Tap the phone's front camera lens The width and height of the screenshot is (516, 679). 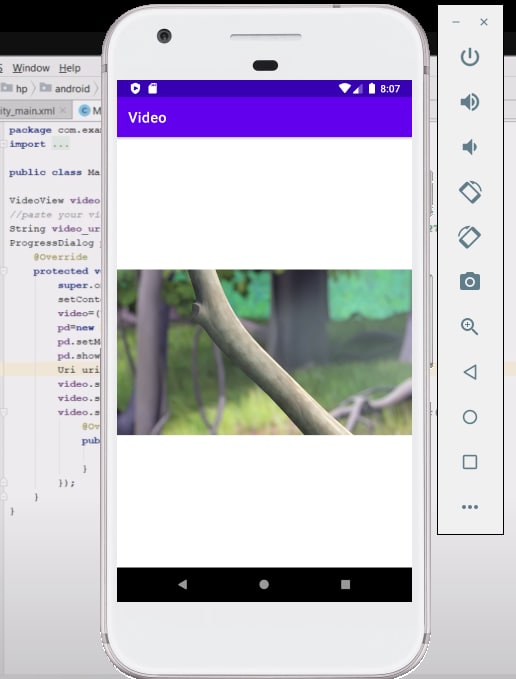coord(164,36)
